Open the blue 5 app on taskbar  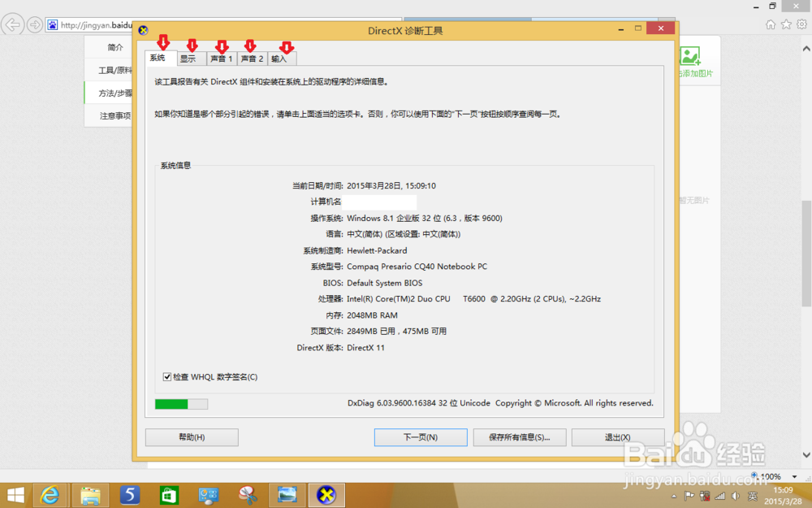tap(130, 496)
